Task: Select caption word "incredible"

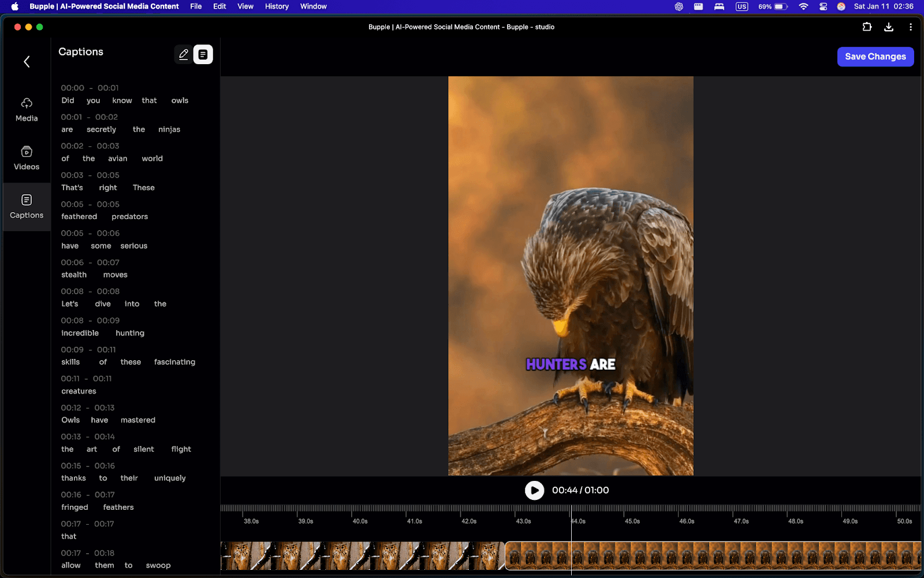Action: coord(80,333)
